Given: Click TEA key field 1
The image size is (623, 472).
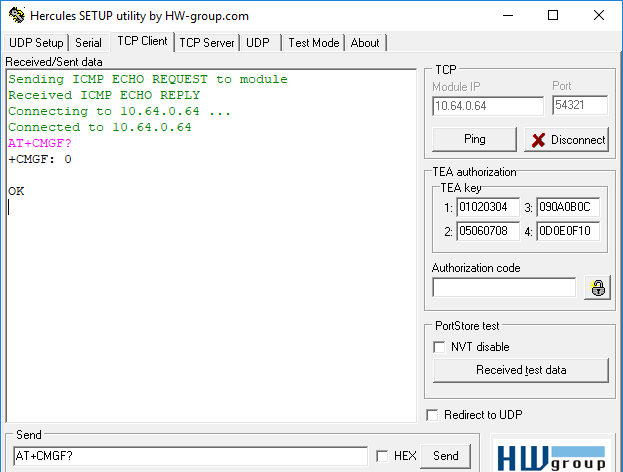Looking at the screenshot, I should click(488, 207).
